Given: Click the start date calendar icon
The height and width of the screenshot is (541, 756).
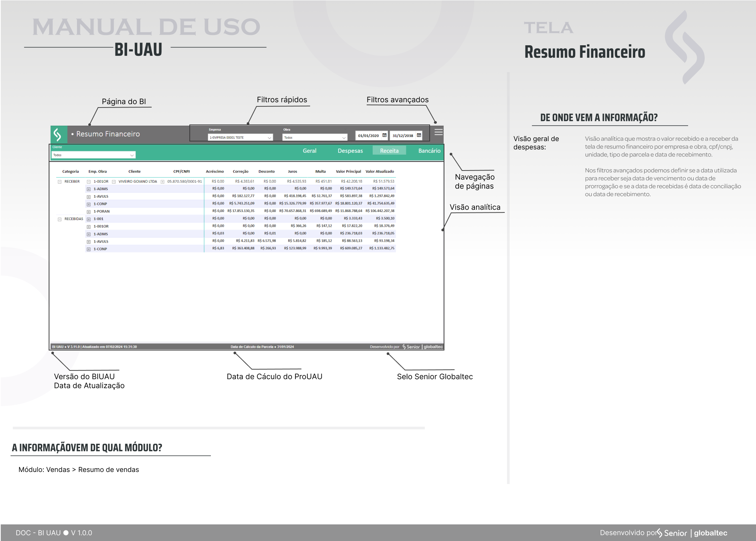Looking at the screenshot, I should [x=384, y=135].
